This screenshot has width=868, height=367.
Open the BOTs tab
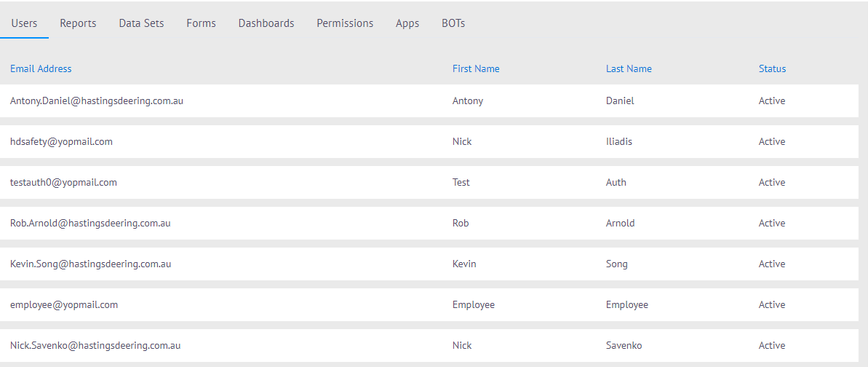(x=453, y=23)
